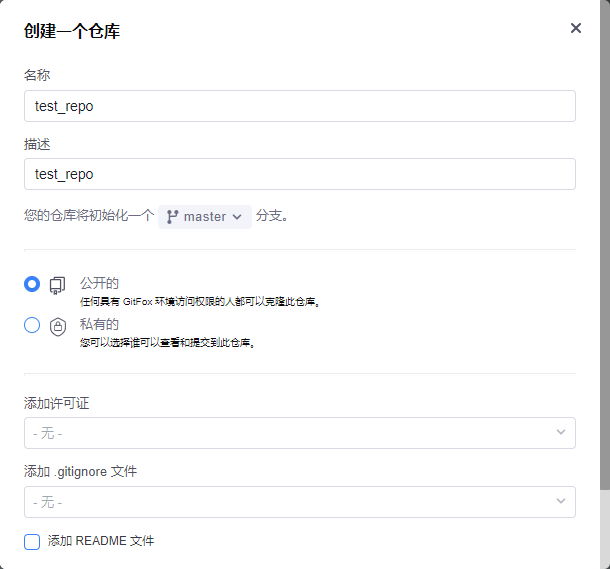
Task: Expand the 添加 .gitignore 文件 dropdown
Action: (299, 501)
